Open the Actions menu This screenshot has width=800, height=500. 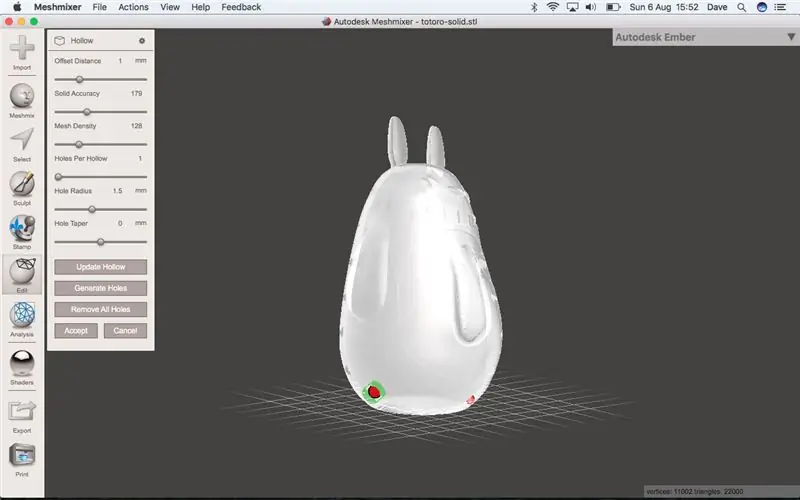tap(133, 7)
